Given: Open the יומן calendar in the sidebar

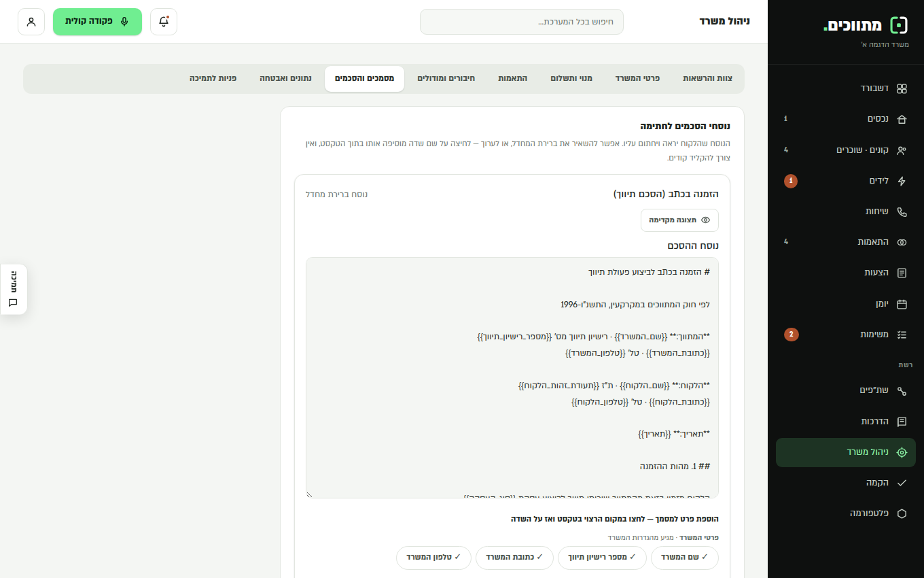Looking at the screenshot, I should [846, 304].
